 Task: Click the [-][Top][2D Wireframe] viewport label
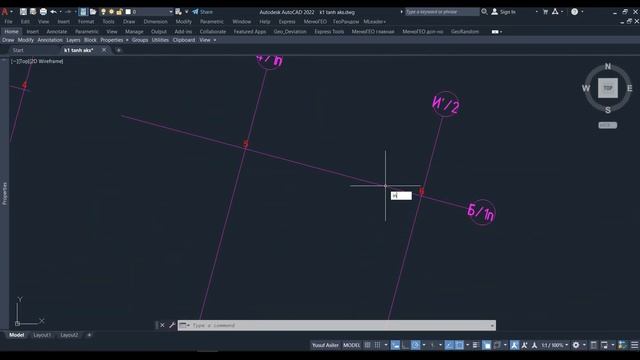tap(37, 61)
